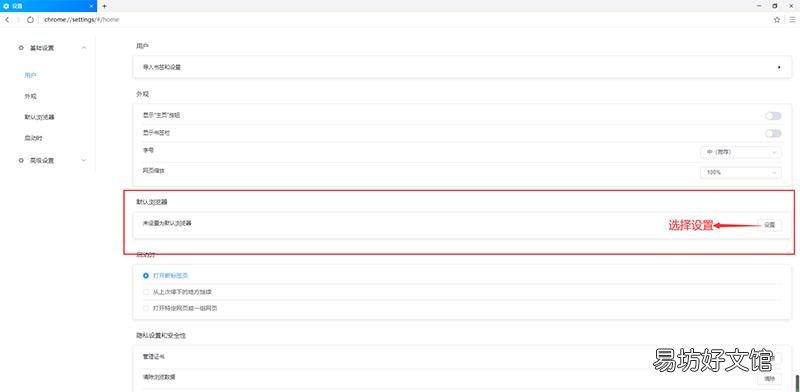Bookmark this page with the star icon
800x392 pixels.
777,19
